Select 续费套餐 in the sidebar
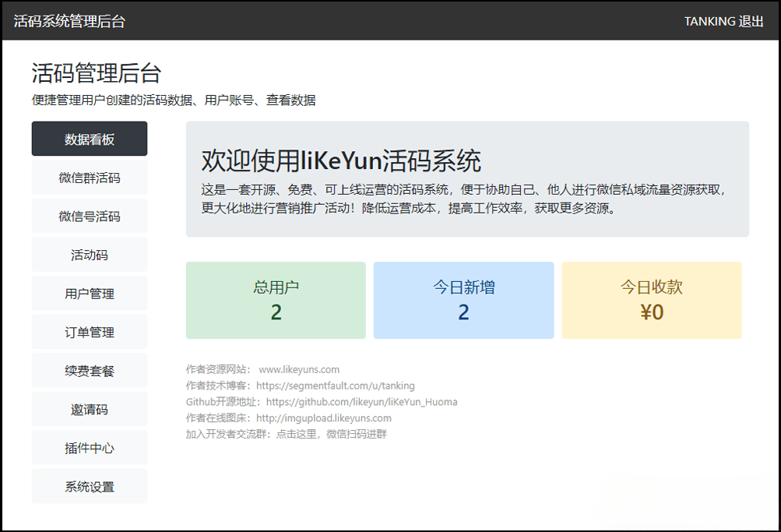The width and height of the screenshot is (781, 532). tap(89, 371)
